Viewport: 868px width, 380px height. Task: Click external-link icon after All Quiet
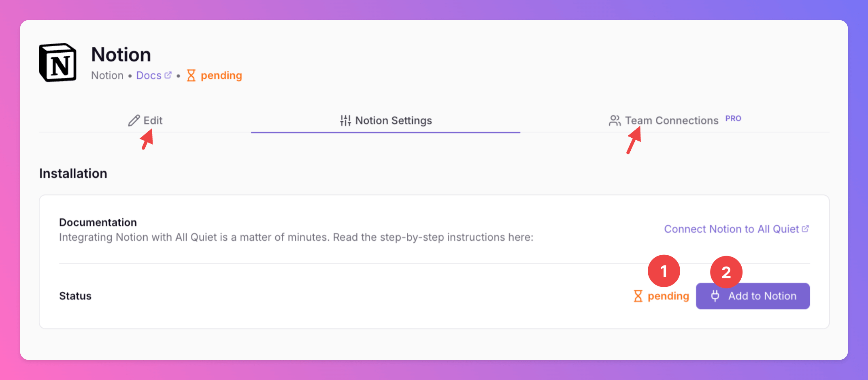coord(805,228)
